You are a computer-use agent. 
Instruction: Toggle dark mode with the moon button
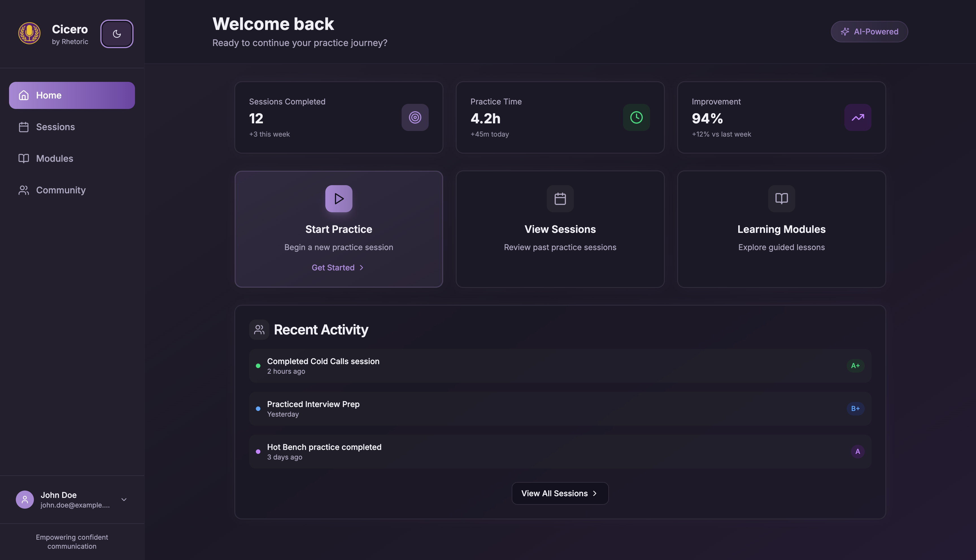[117, 34]
